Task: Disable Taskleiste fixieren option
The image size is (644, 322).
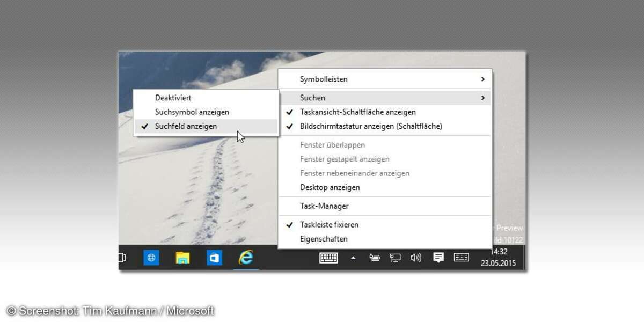Action: (x=329, y=225)
